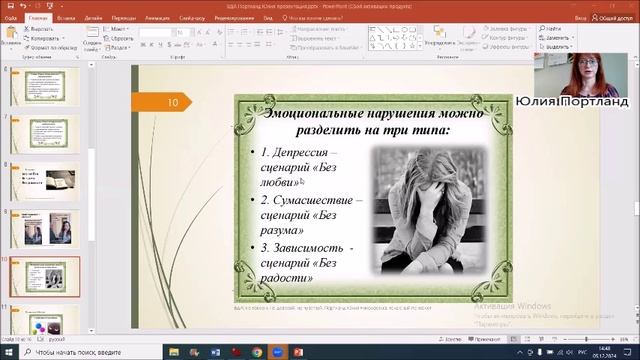Click Windows taskbar search box

91,352
